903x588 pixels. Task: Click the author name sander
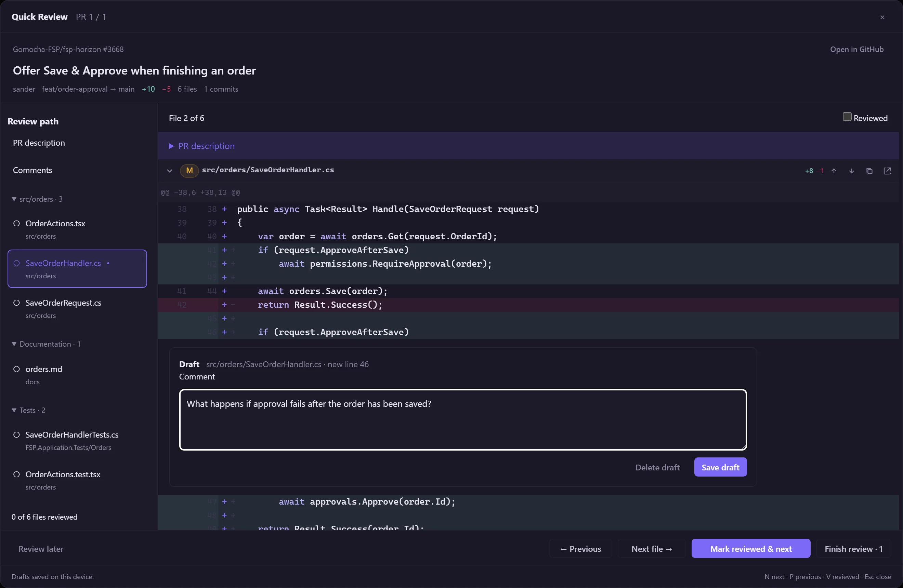[24, 89]
